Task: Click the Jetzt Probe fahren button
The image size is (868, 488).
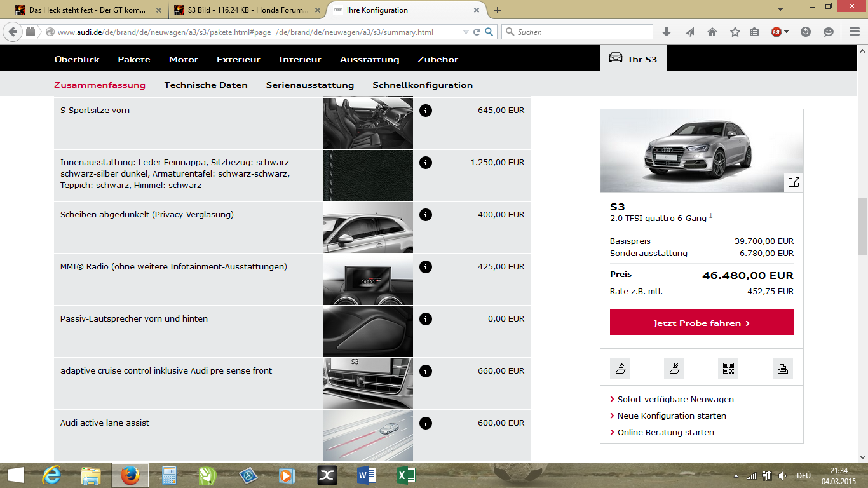Action: [702, 322]
